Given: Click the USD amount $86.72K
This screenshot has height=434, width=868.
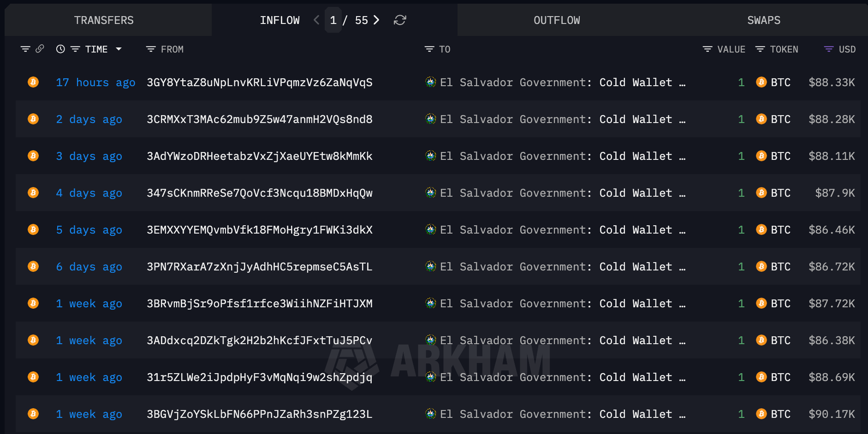Looking at the screenshot, I should 832,267.
